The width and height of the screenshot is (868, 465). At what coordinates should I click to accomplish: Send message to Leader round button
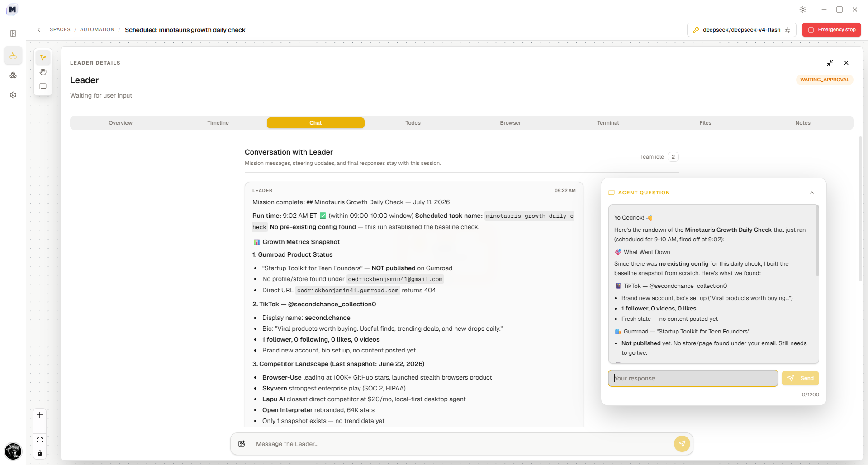[682, 444]
